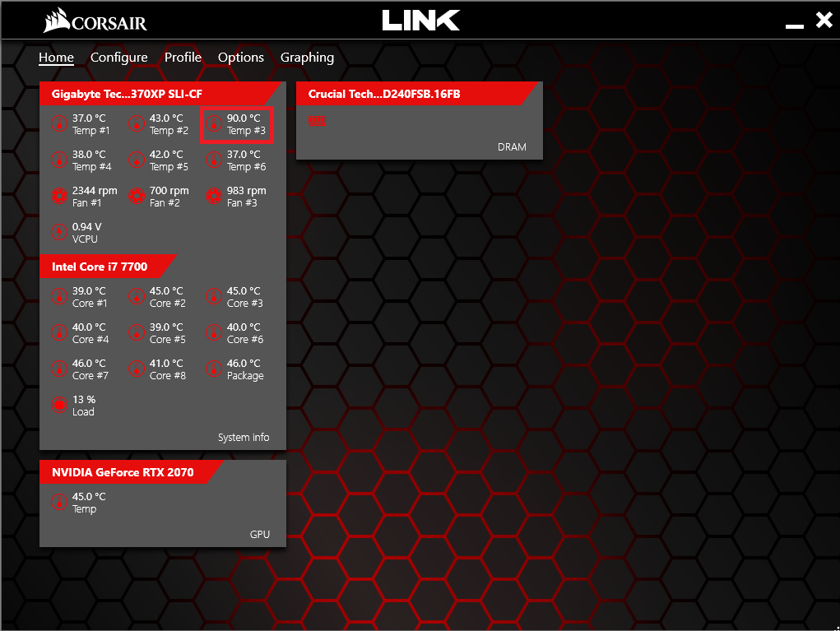Viewport: 840px width, 631px height.
Task: Click the 43.0 °C Temp #2 reading
Action: pyautogui.click(x=166, y=118)
